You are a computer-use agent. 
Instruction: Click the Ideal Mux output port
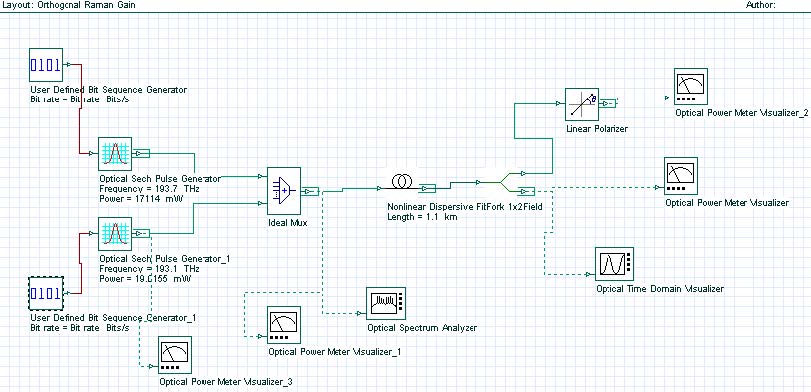click(x=310, y=191)
